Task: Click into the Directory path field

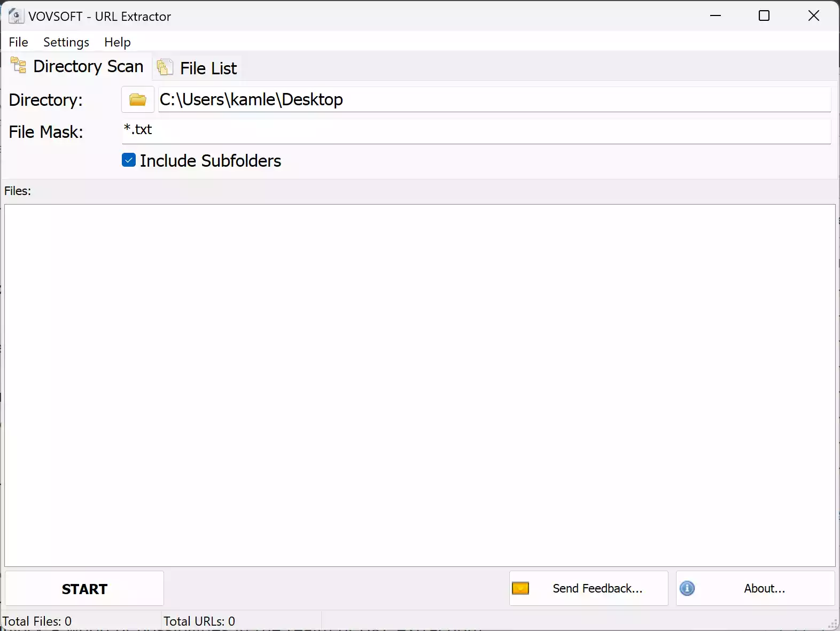Action: 494,99
